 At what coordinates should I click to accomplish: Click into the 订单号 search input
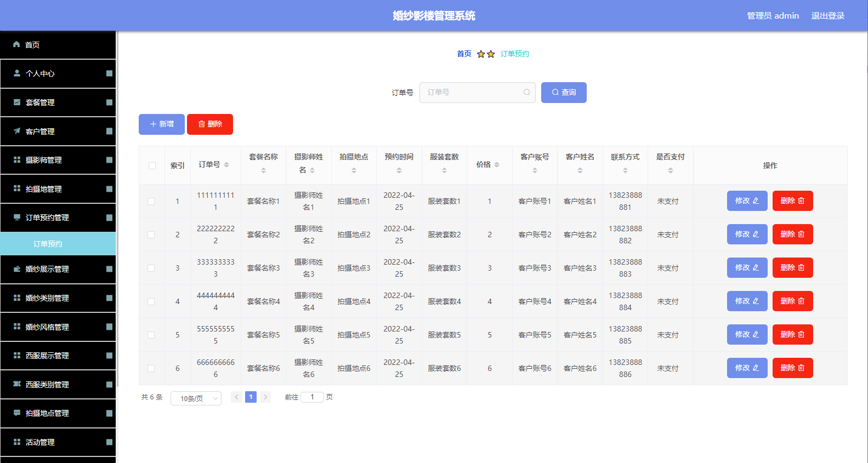tap(478, 93)
